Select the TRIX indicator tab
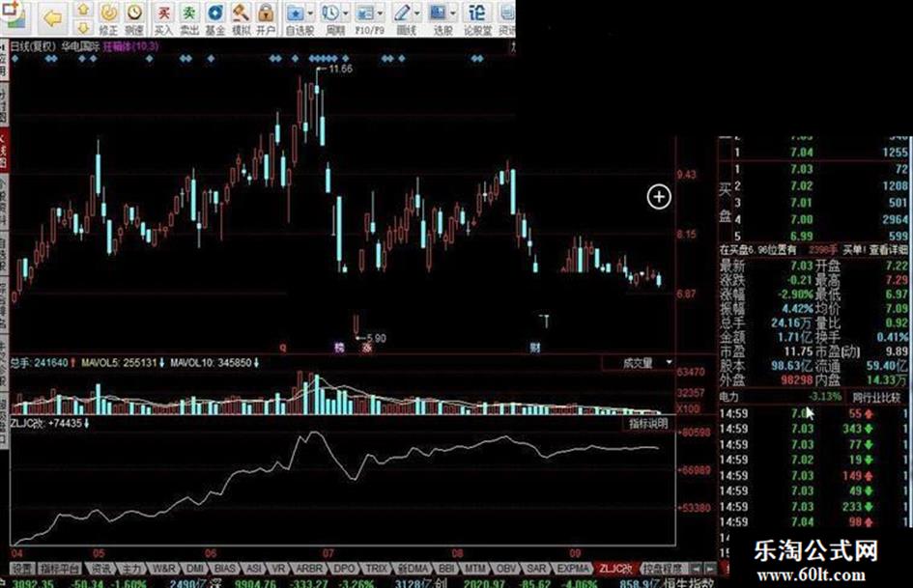This screenshot has height=588, width=913. click(376, 568)
